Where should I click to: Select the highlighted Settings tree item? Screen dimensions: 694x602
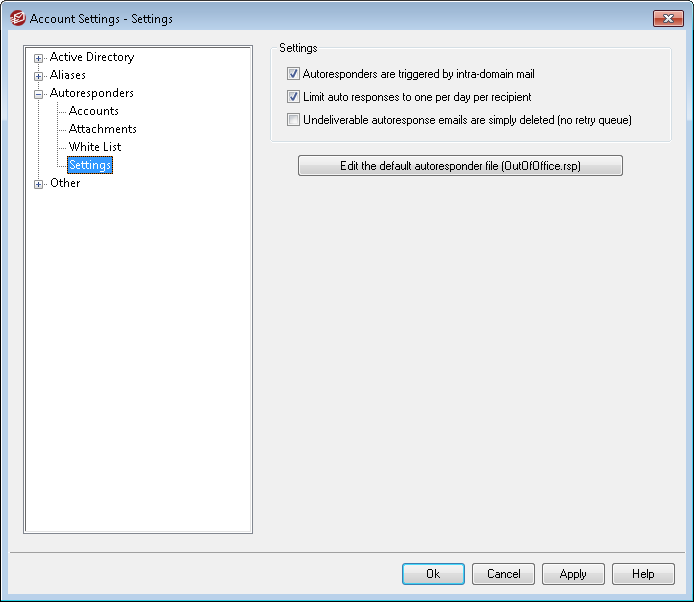point(90,165)
